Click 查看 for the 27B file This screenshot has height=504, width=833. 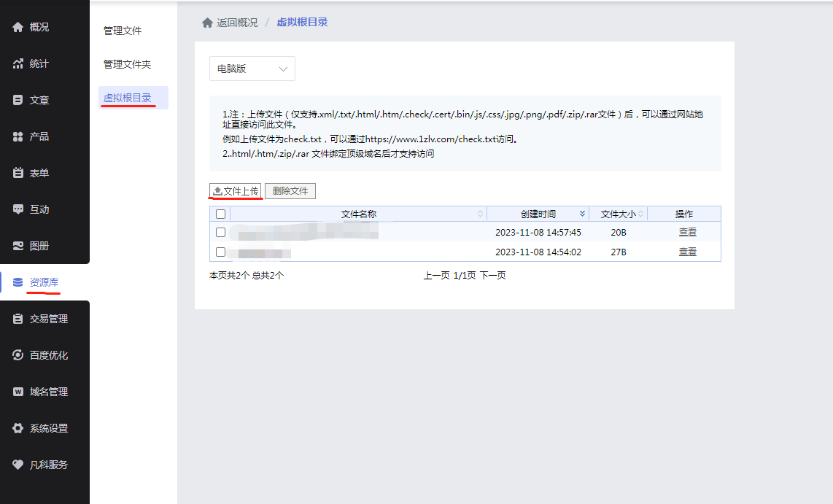click(x=687, y=252)
